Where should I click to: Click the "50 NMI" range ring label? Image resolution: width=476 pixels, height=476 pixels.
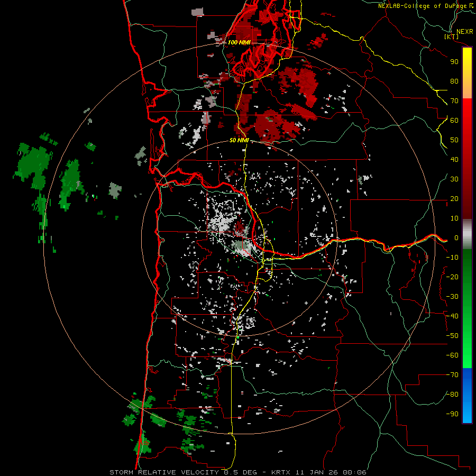[239, 140]
